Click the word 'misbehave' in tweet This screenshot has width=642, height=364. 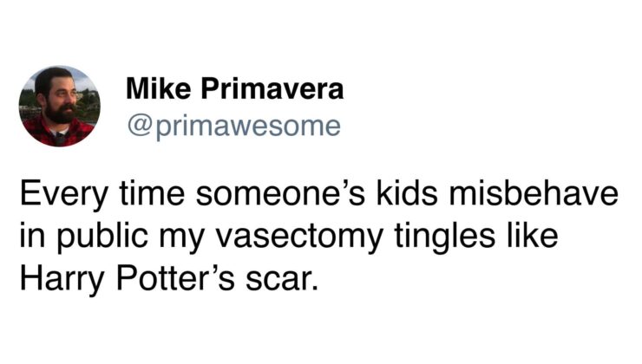pyautogui.click(x=534, y=193)
